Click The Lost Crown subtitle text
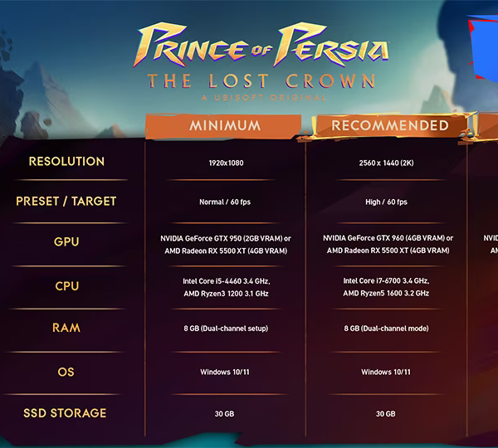Viewport: 498px width, 448px height. coord(261,80)
